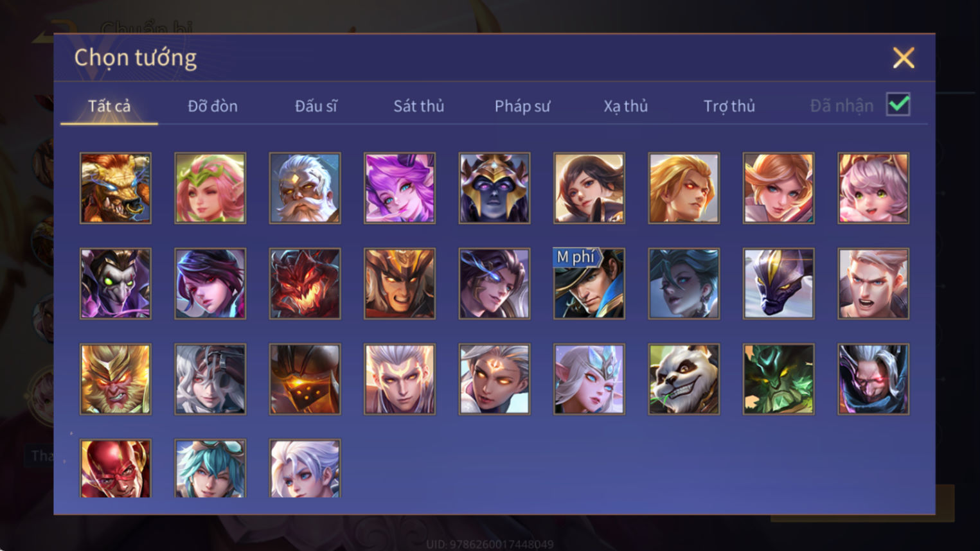
Task: Choose the red demon-faced hero
Action: pos(305,284)
